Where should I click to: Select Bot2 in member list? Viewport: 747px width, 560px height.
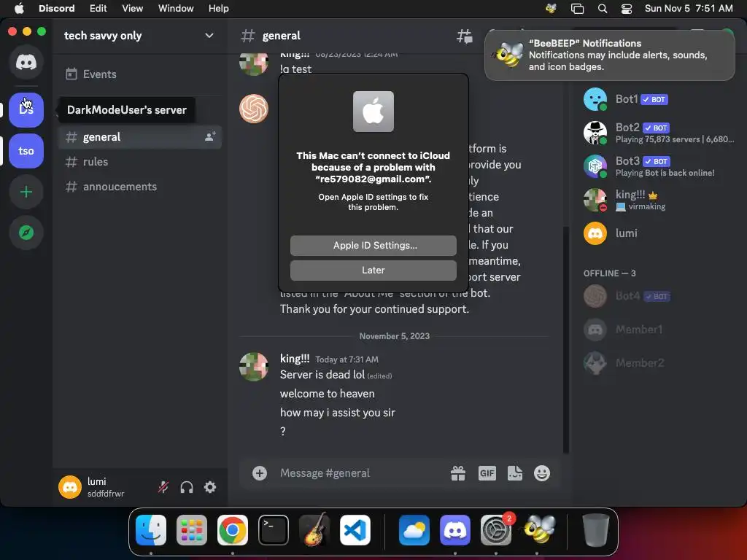click(659, 133)
